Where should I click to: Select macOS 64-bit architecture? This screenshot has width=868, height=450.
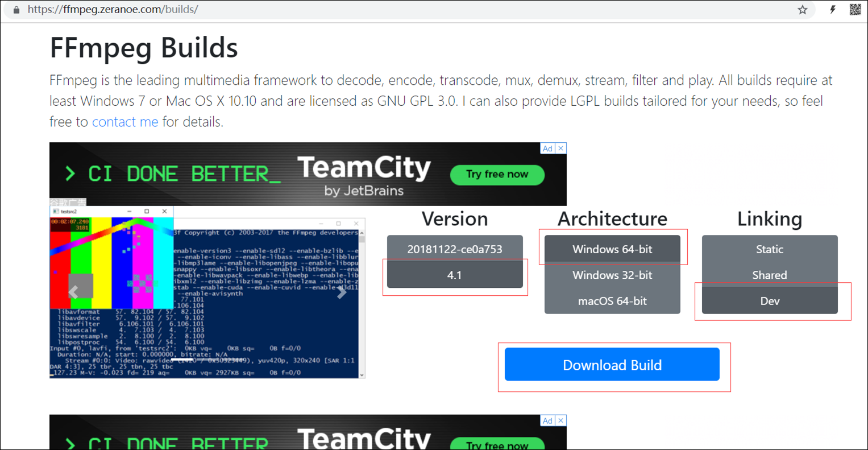pos(612,301)
